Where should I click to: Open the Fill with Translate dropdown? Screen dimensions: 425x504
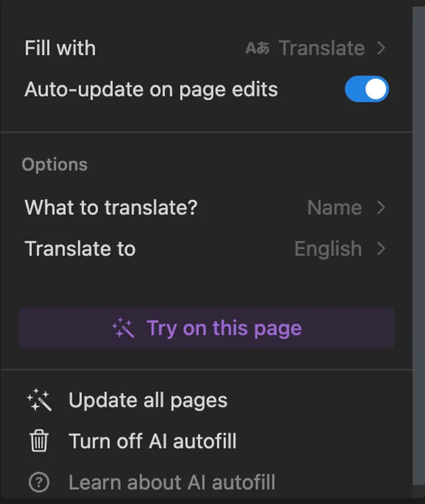click(321, 48)
